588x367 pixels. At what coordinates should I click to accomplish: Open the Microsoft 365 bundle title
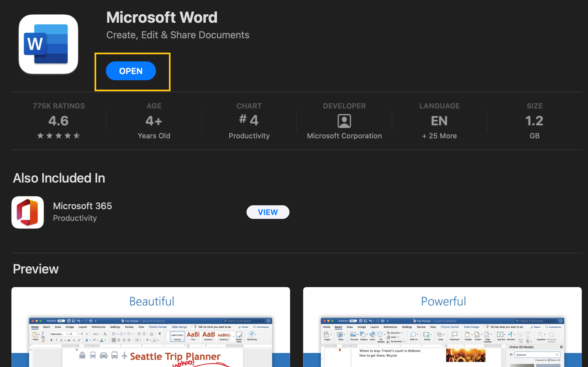tap(83, 206)
